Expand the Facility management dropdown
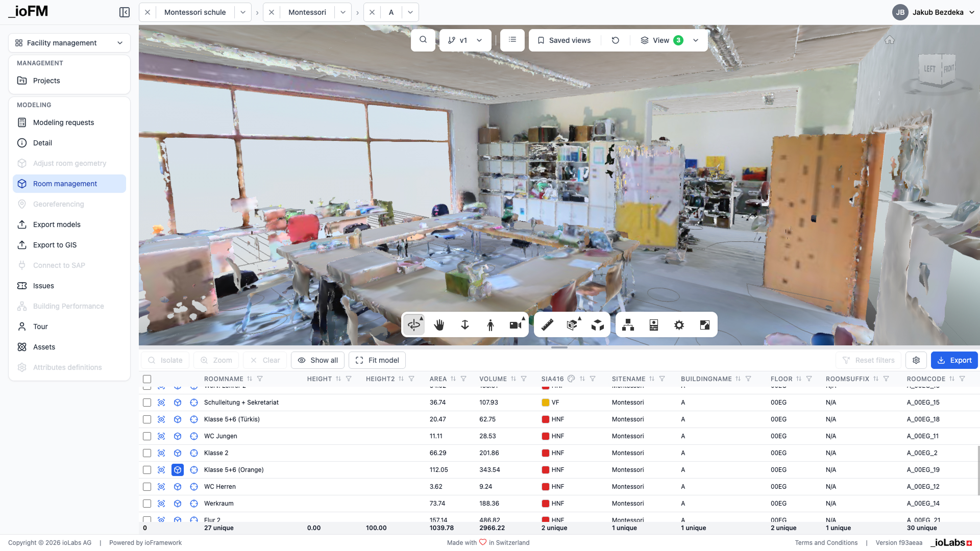The height and width of the screenshot is (551, 980). (x=69, y=43)
